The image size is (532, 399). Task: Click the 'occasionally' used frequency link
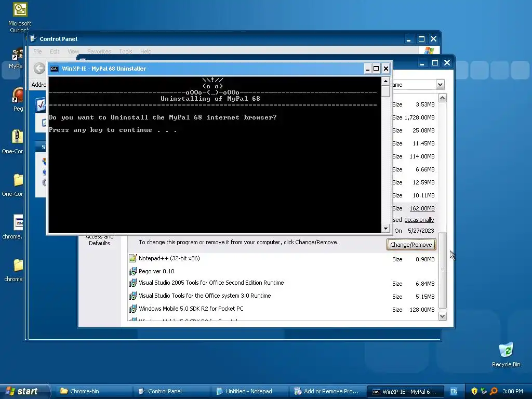(419, 220)
